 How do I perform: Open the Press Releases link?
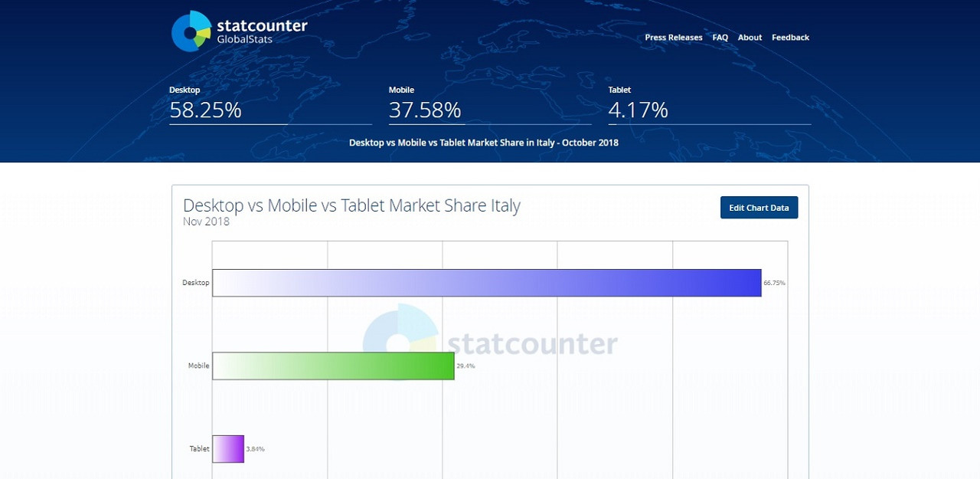pyautogui.click(x=673, y=38)
